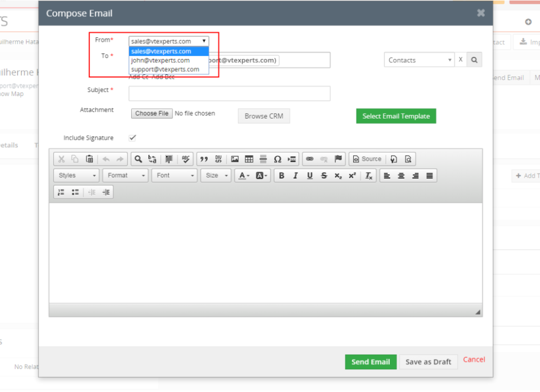Open the Styles dropdown
The height and width of the screenshot is (392, 540).
pos(76,176)
